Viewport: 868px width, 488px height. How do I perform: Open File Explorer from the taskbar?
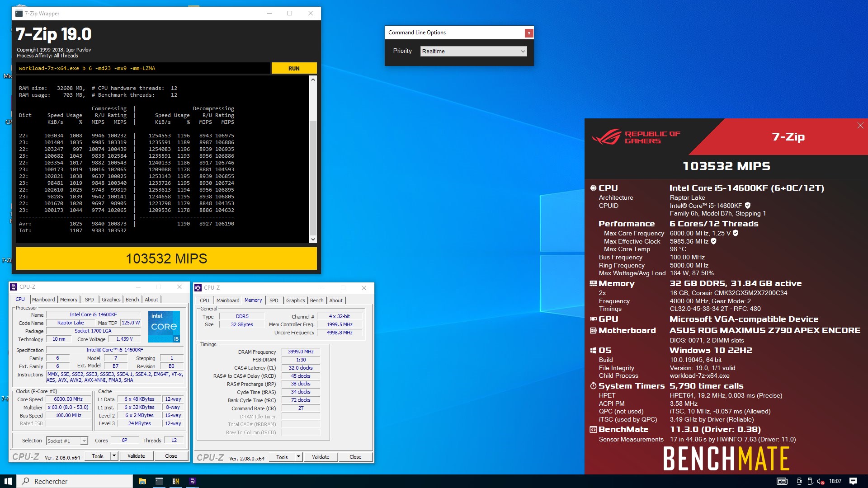pyautogui.click(x=142, y=481)
